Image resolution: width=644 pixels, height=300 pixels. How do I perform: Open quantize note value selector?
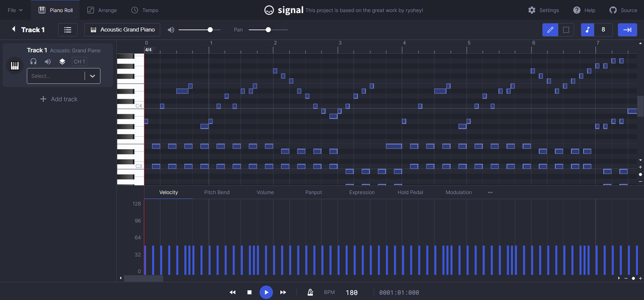(x=597, y=30)
